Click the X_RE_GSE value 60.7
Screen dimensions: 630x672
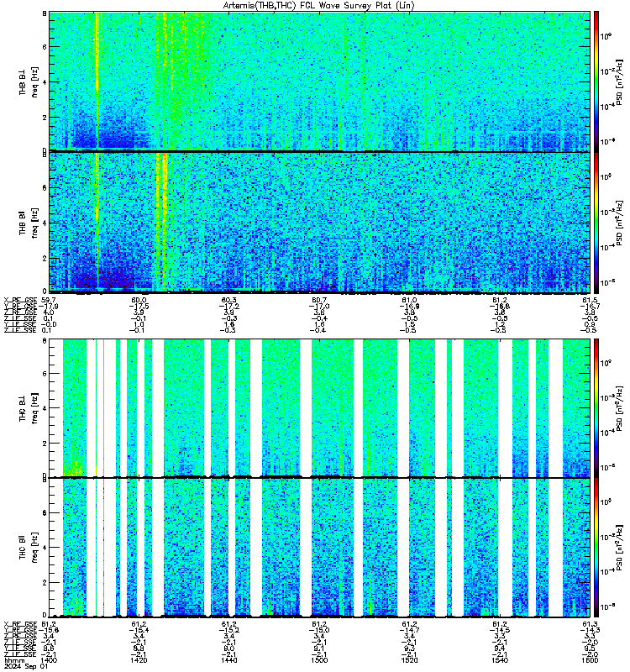[319, 300]
